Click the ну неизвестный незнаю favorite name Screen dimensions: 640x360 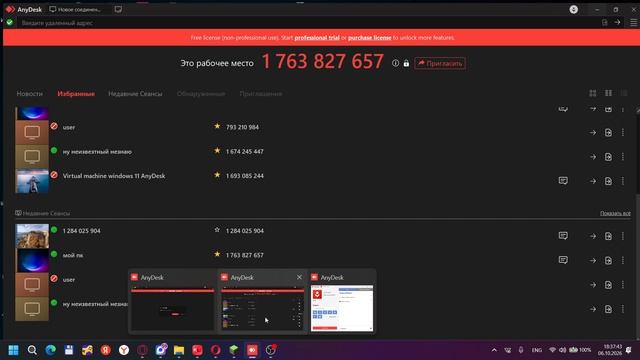click(x=97, y=151)
